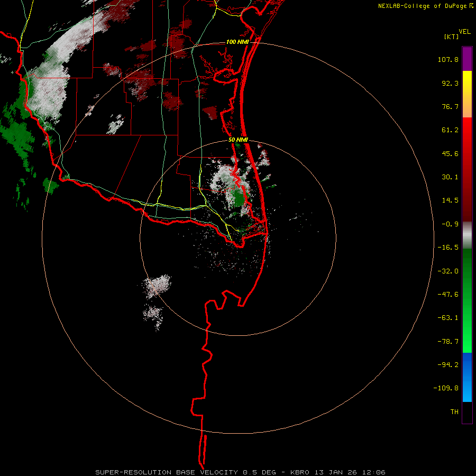Click the 100 NMI range ring label
The image size is (476, 476).
click(x=237, y=42)
